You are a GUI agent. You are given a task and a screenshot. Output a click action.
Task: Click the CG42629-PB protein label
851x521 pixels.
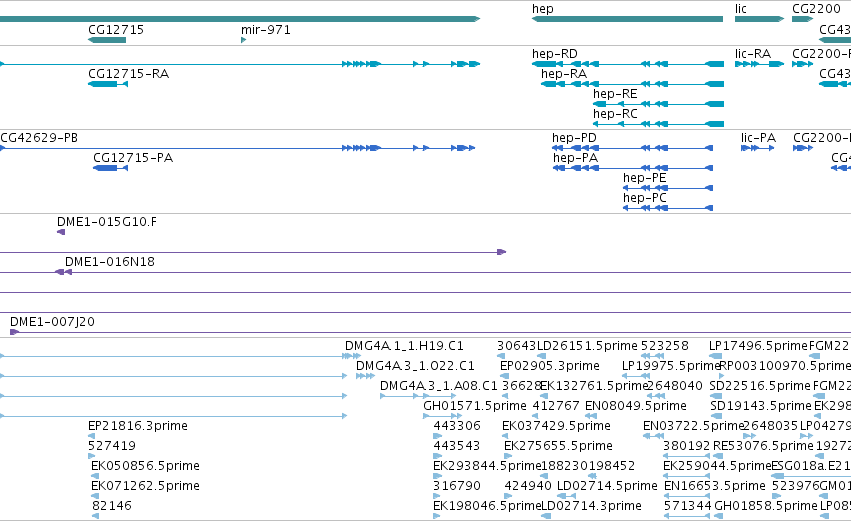point(39,137)
